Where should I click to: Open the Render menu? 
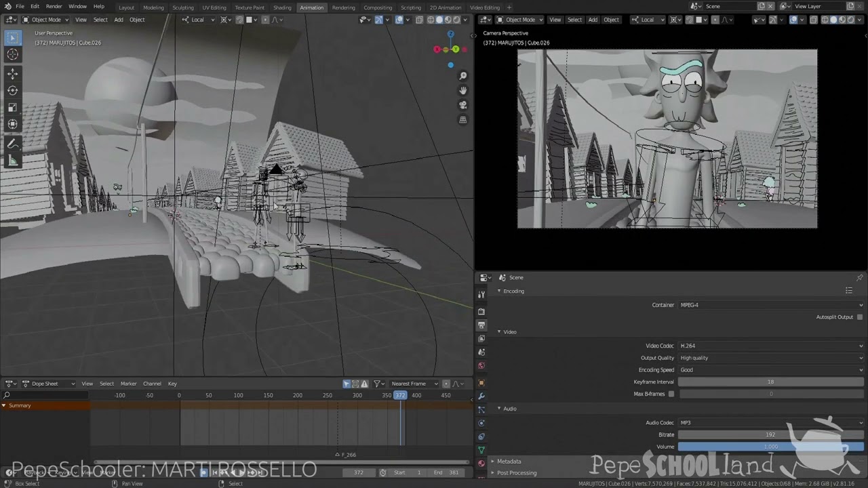click(54, 6)
